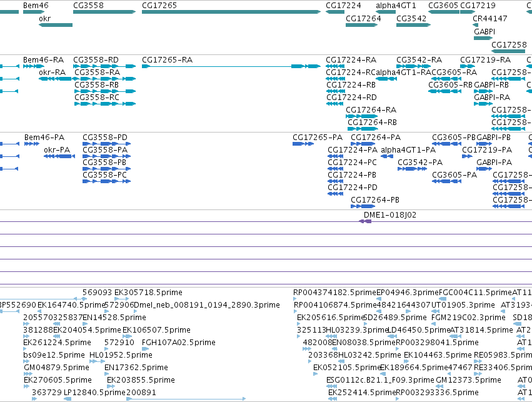The image size is (532, 402).
Task: Select the CR44147 gene label
Action: point(490,18)
